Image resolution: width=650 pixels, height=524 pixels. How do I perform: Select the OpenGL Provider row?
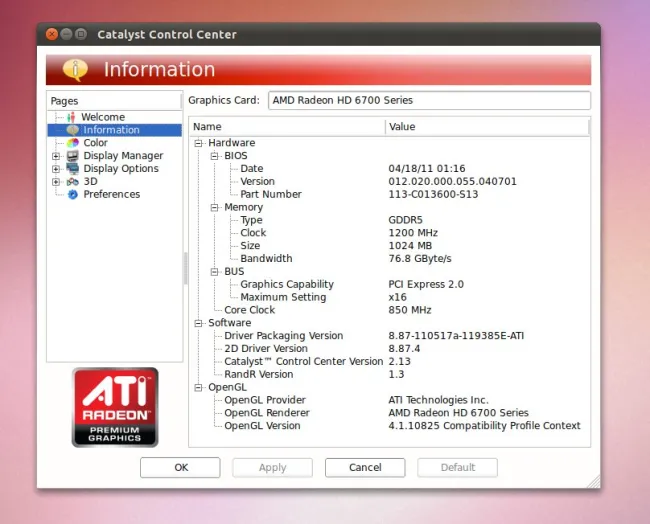(x=390, y=400)
